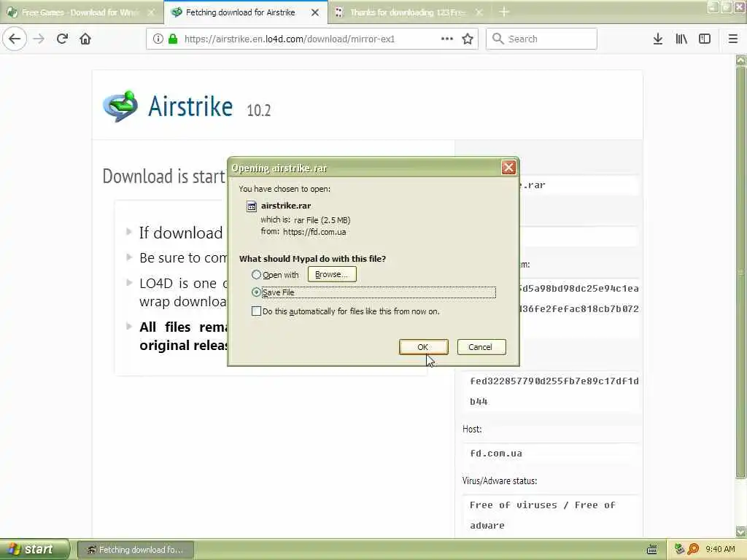Select the Open with radio option
The image size is (747, 560).
click(x=256, y=275)
